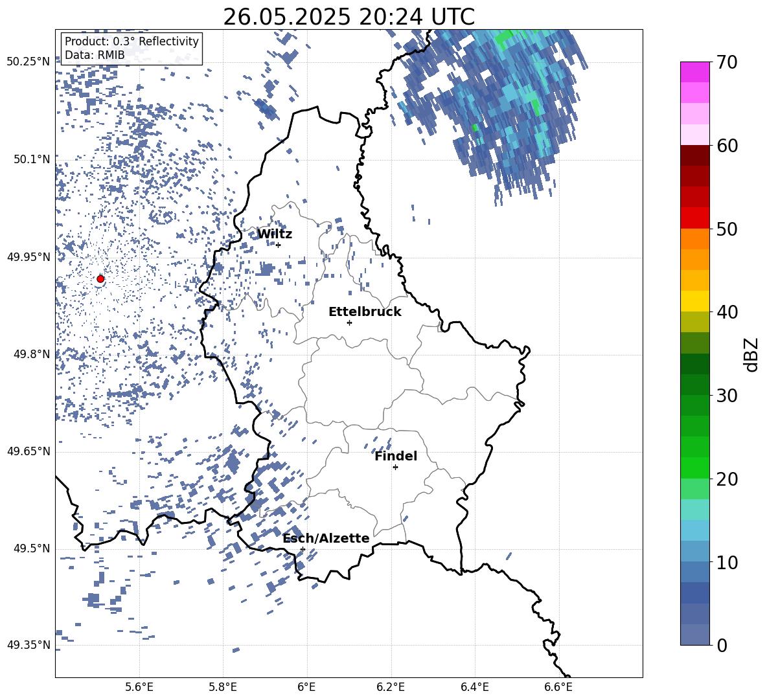Click the 20 colorbar tick label
The width and height of the screenshot is (767, 700).
727,479
